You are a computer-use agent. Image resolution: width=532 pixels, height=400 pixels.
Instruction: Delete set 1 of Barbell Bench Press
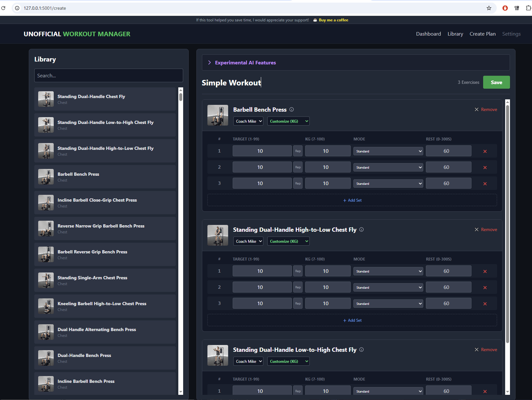point(485,151)
